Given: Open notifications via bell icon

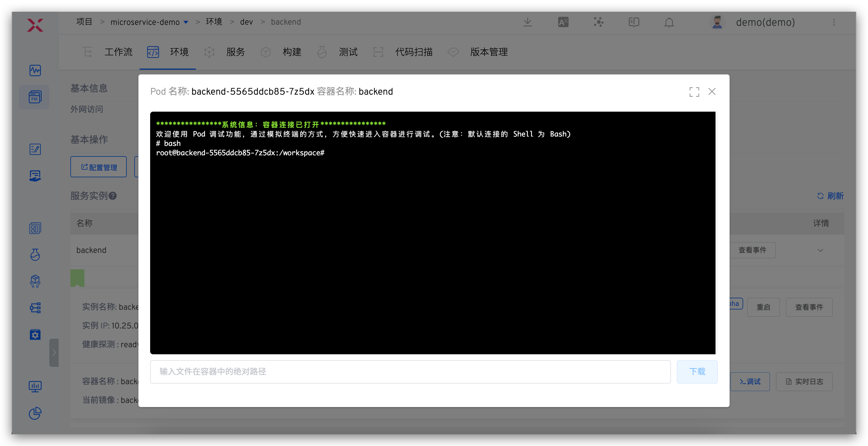Looking at the screenshot, I should (669, 22).
